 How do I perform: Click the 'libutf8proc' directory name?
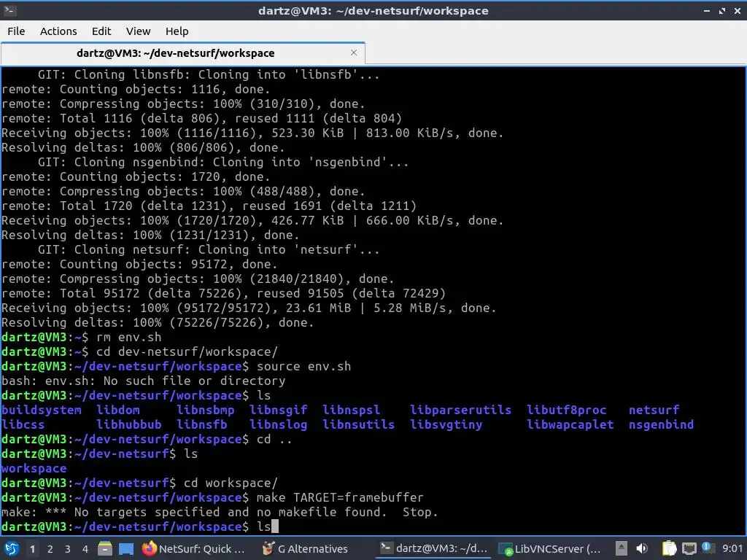point(566,410)
